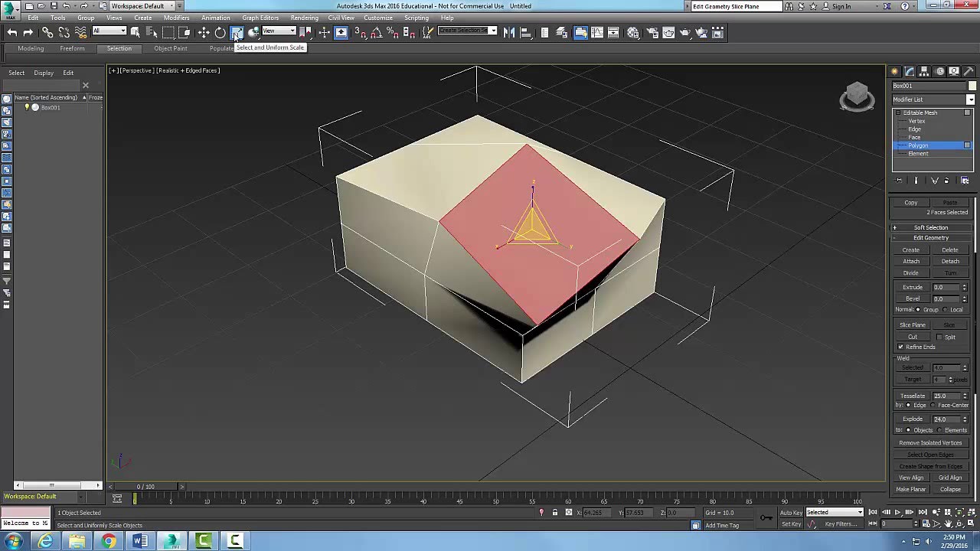
Task: Collapse the Editable Mesh stack tree
Action: click(x=898, y=112)
